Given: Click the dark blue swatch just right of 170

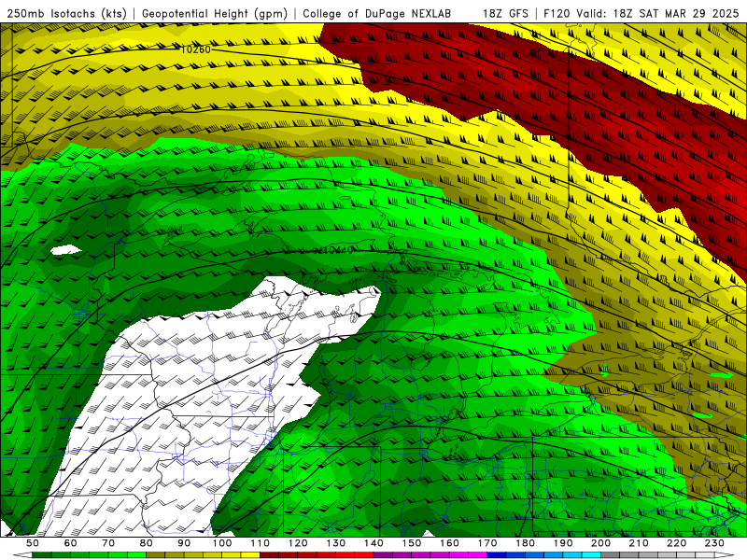Looking at the screenshot, I should tap(497, 555).
